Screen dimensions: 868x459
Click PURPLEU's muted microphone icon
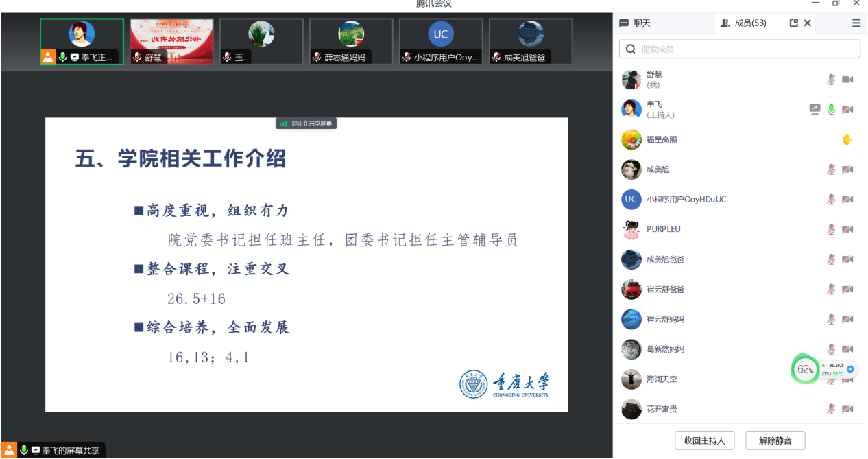point(831,229)
